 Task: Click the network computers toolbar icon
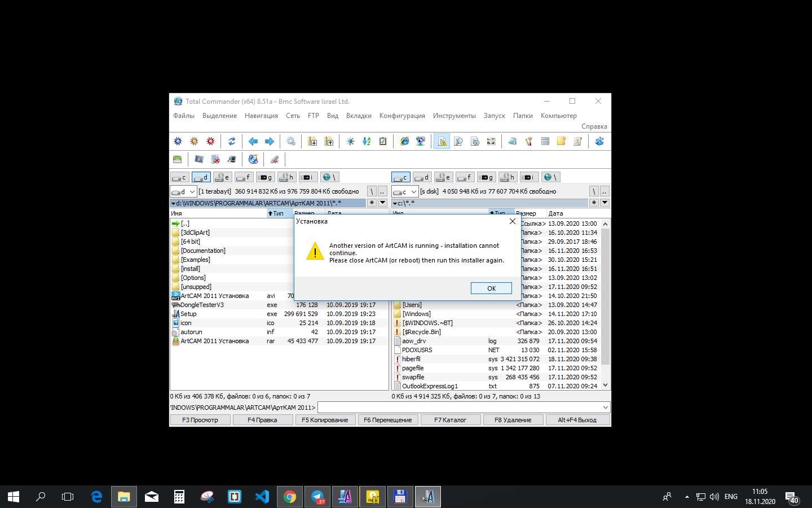(421, 141)
